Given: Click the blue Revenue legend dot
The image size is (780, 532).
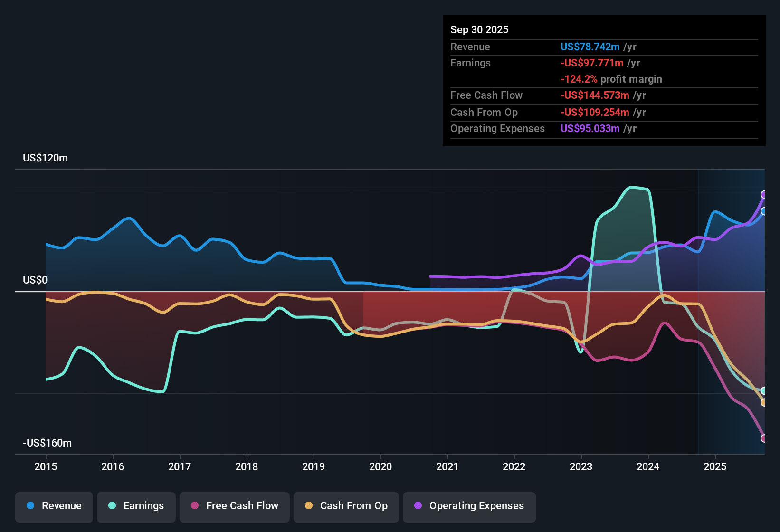Looking at the screenshot, I should pos(30,506).
